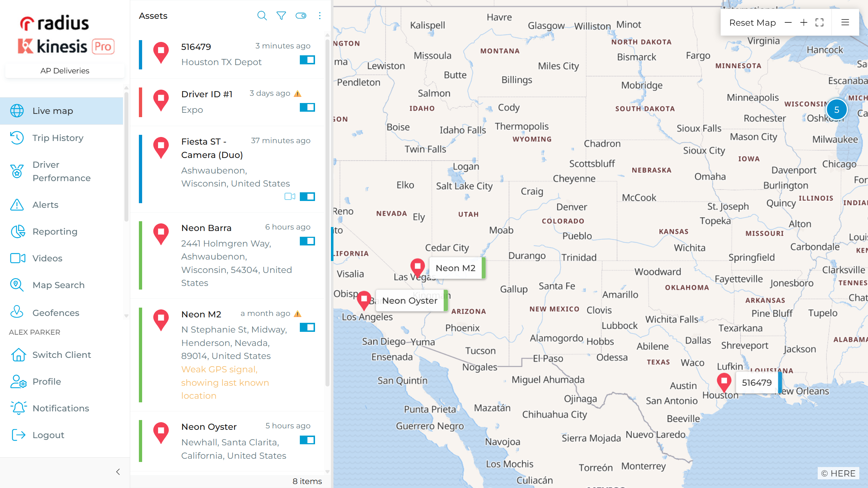This screenshot has height=488, width=868.
Task: Select Neon M2 pin on map
Action: 417,267
